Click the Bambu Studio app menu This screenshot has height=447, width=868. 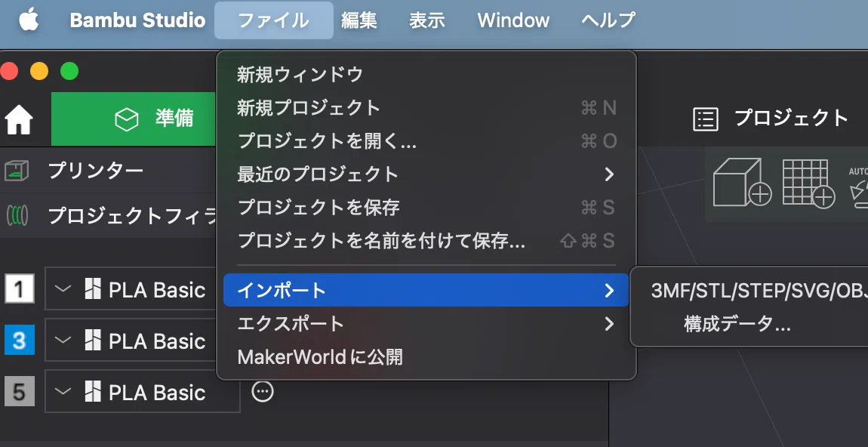click(137, 20)
